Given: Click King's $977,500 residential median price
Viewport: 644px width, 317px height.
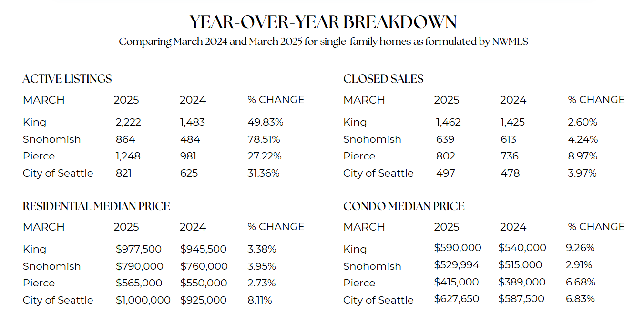Looking at the screenshot, I should 139,249.
